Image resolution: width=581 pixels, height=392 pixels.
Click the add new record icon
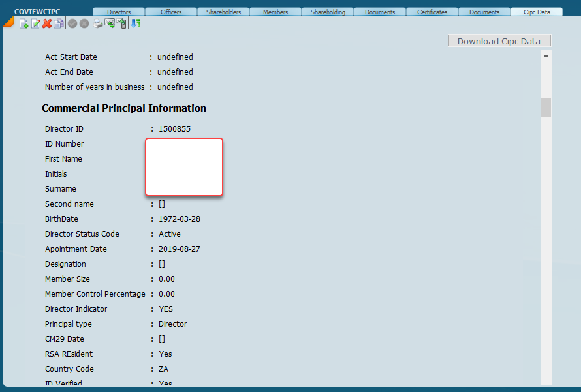pyautogui.click(x=24, y=23)
